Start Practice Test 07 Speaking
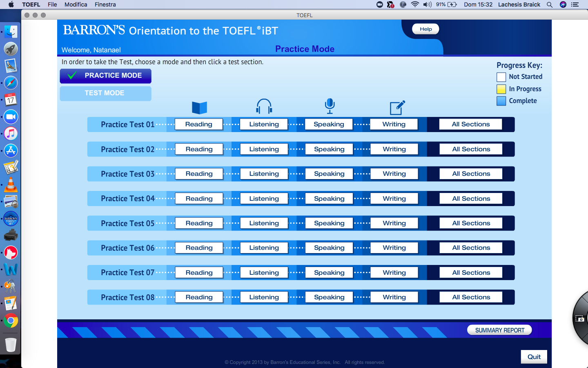588x368 pixels. [x=329, y=273]
